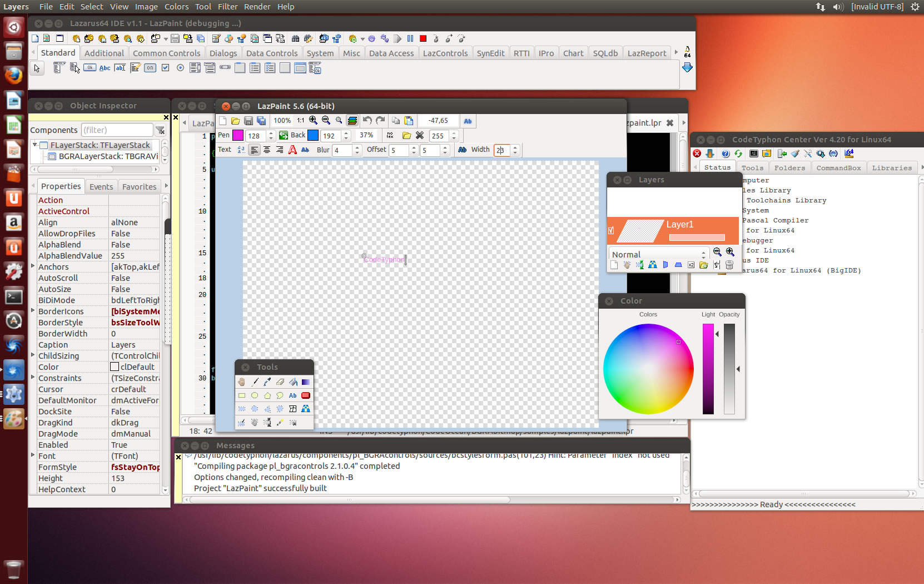This screenshot has height=584, width=924.
Task: Click the text Width input field
Action: point(502,150)
